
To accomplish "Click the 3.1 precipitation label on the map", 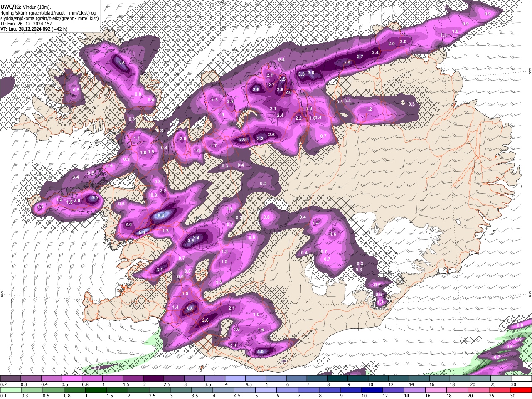I will pyautogui.click(x=160, y=270).
